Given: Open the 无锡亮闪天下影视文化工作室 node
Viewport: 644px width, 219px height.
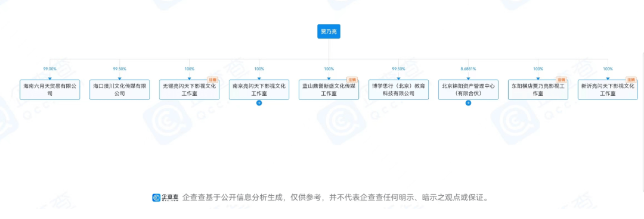Looking at the screenshot, I should [190, 90].
